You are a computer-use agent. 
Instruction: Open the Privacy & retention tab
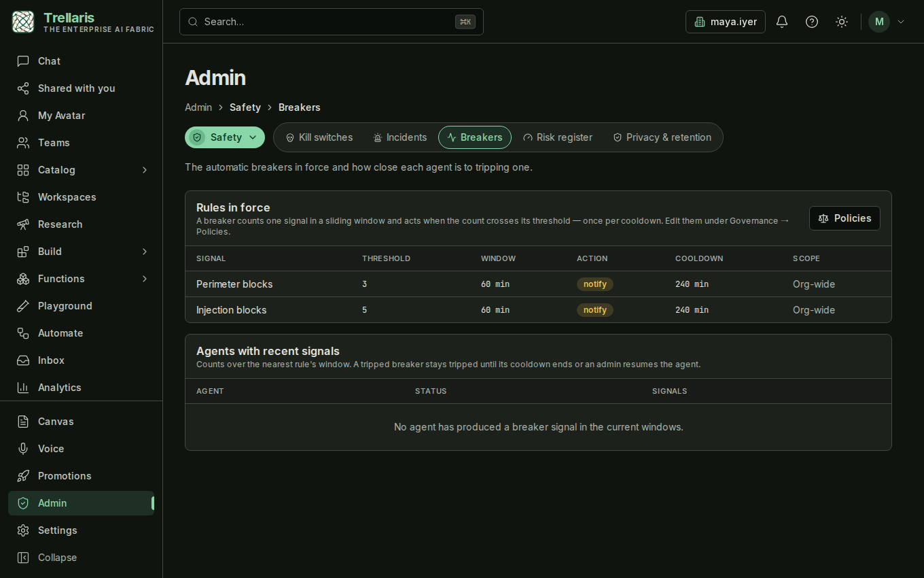pos(662,137)
